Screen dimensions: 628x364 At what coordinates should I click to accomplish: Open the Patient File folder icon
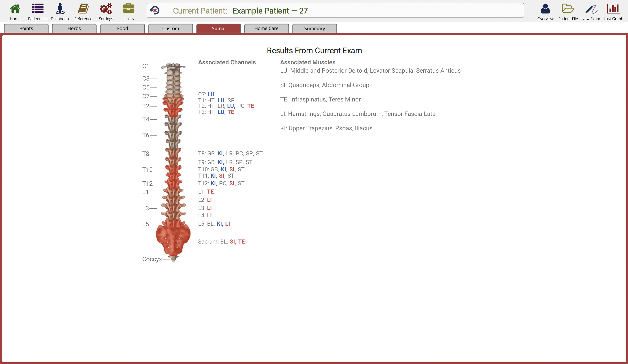(x=568, y=12)
